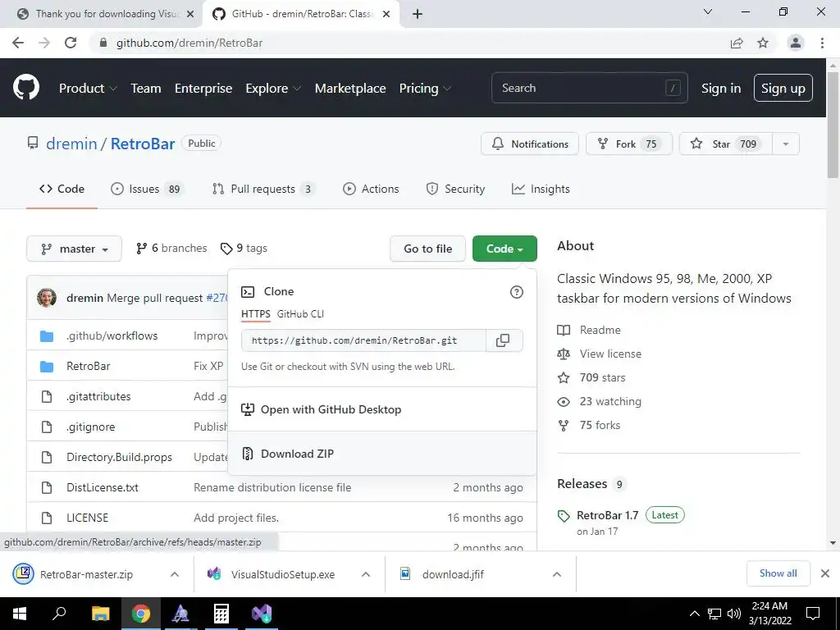Click Go to file button
This screenshot has height=630, width=840.
click(427, 249)
